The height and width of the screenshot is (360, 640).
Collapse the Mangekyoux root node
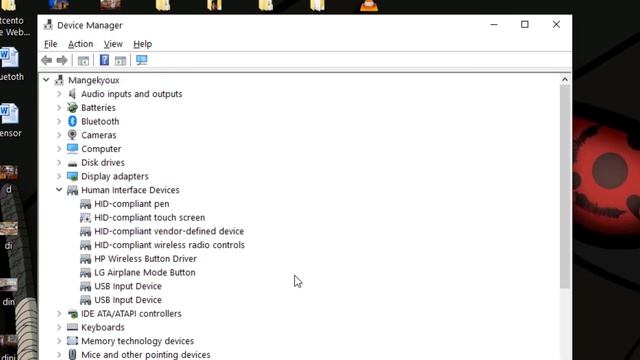pos(46,80)
